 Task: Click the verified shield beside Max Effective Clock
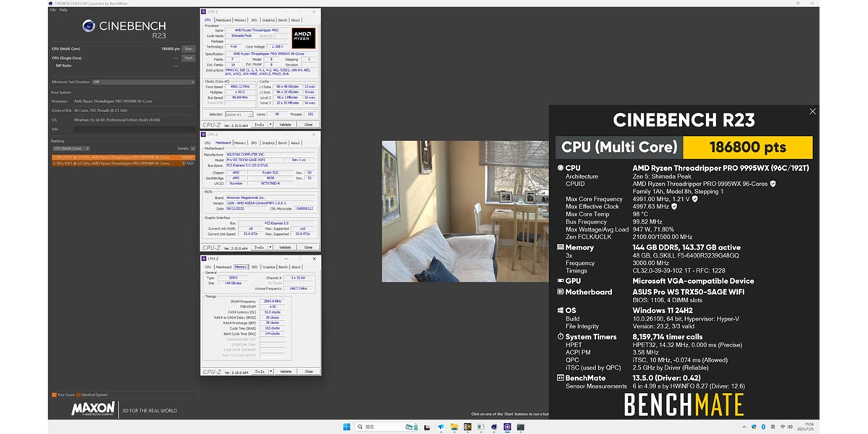click(675, 206)
